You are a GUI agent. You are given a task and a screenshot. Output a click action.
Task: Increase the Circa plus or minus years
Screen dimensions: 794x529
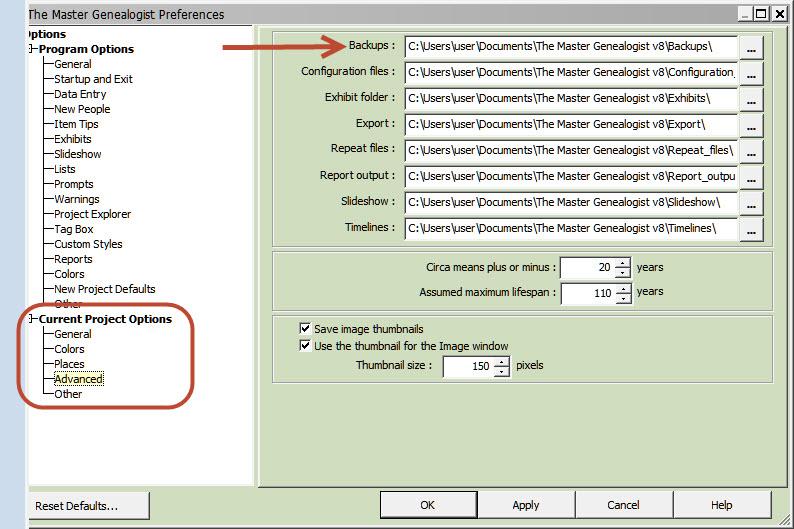pyautogui.click(x=623, y=263)
